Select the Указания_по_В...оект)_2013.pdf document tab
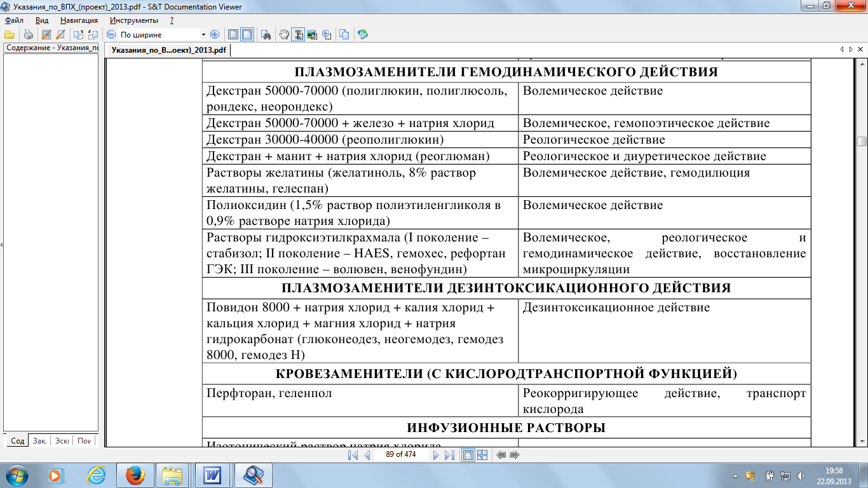868x488 pixels. click(x=168, y=50)
